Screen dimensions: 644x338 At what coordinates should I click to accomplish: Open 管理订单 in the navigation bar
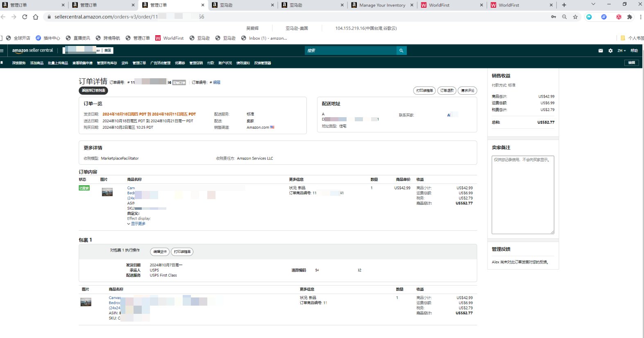click(139, 63)
